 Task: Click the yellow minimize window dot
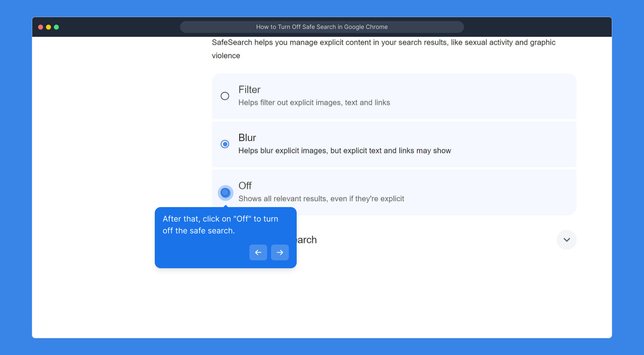coord(49,27)
